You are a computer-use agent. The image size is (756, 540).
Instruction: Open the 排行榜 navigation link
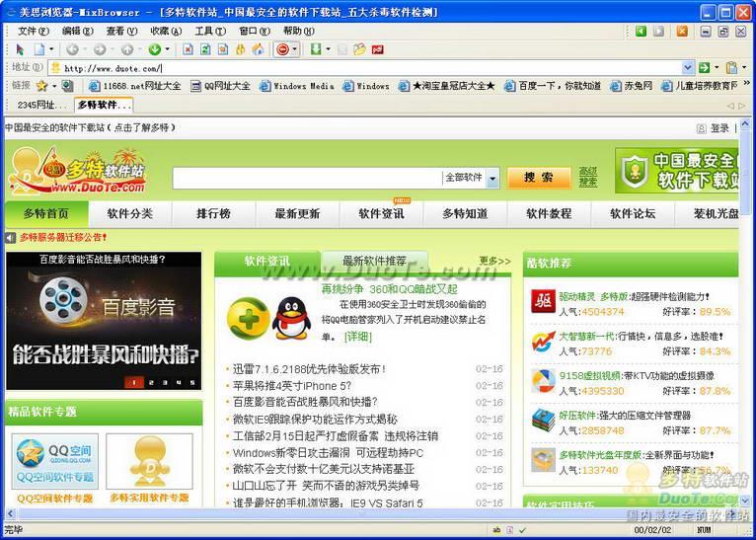tap(213, 213)
